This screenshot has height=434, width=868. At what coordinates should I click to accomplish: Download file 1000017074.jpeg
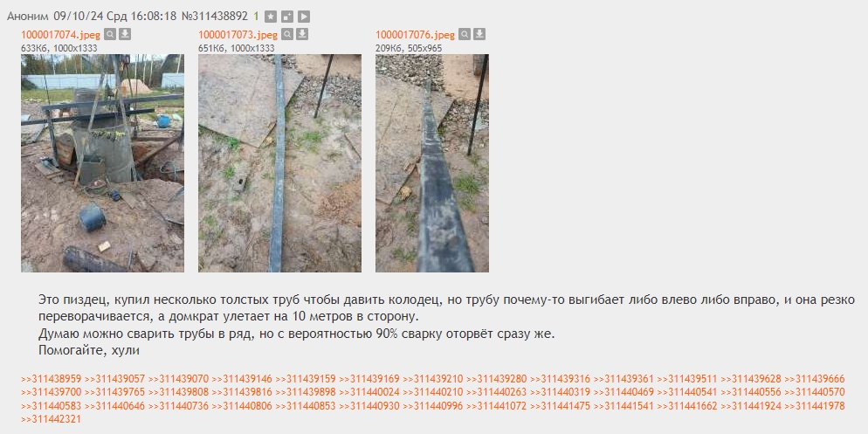[x=125, y=34]
